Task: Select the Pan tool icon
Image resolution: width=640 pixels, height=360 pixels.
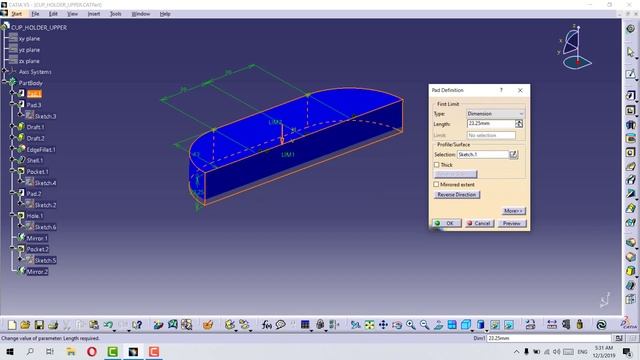Action: [x=383, y=325]
